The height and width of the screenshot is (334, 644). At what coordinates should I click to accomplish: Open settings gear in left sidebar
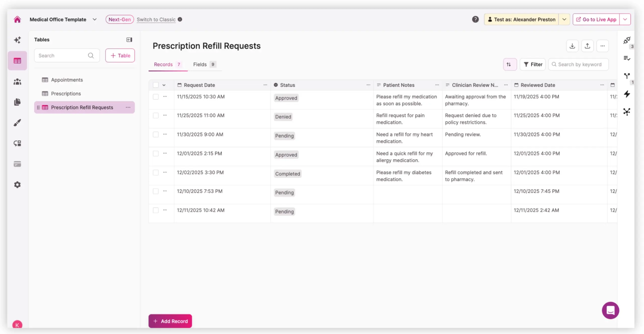pyautogui.click(x=17, y=185)
